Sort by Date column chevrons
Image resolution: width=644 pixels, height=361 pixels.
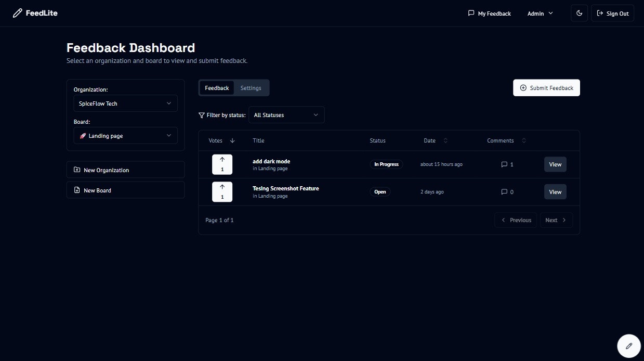tap(445, 140)
